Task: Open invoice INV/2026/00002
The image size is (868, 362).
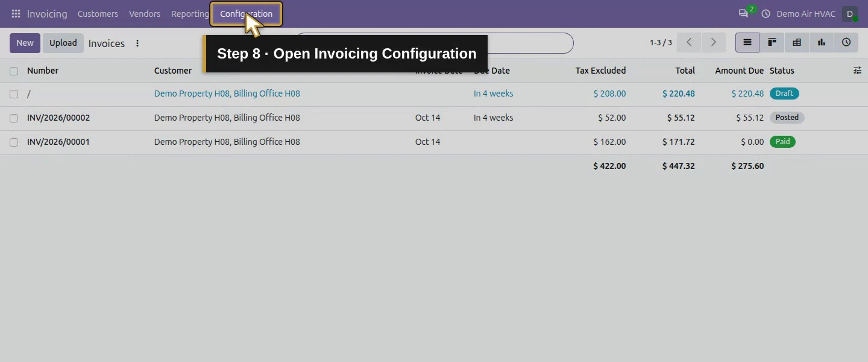Action: [x=58, y=118]
